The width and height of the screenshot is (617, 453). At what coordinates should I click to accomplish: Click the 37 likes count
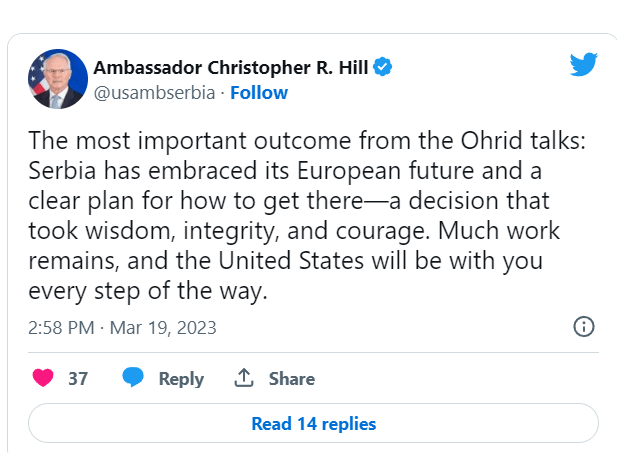pos(78,379)
